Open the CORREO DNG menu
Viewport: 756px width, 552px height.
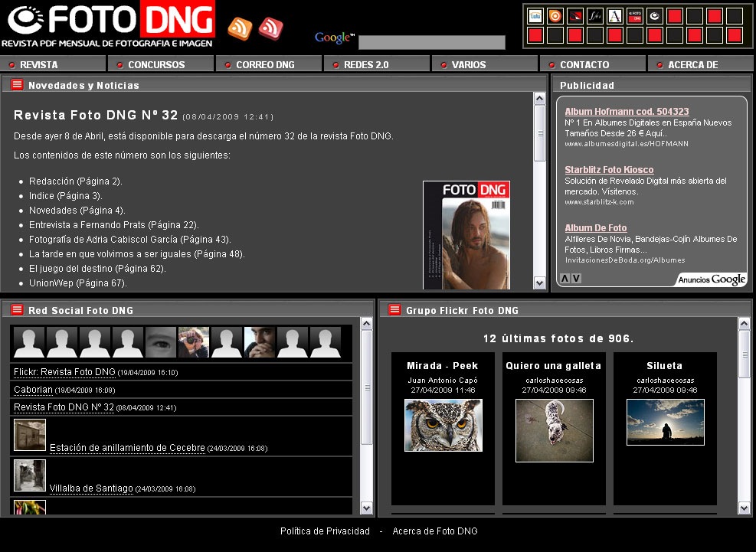(269, 64)
